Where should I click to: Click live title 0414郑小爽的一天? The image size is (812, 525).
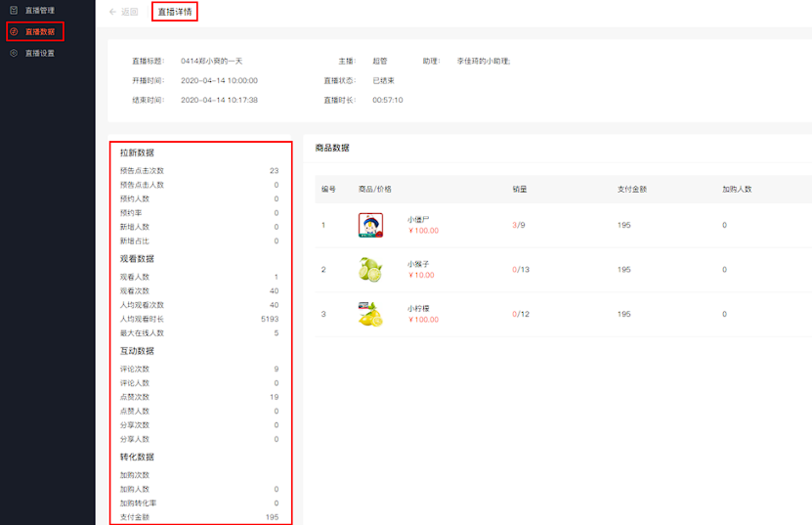click(x=212, y=62)
